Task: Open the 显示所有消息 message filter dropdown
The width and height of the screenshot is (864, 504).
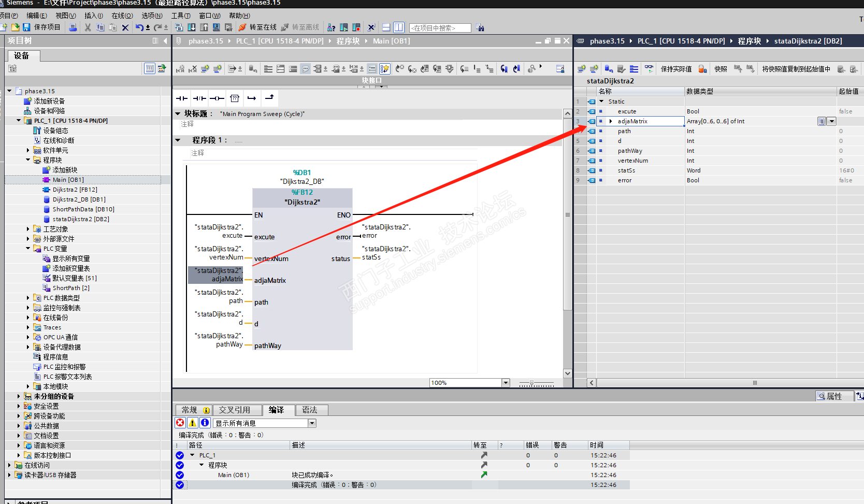Action: 312,423
